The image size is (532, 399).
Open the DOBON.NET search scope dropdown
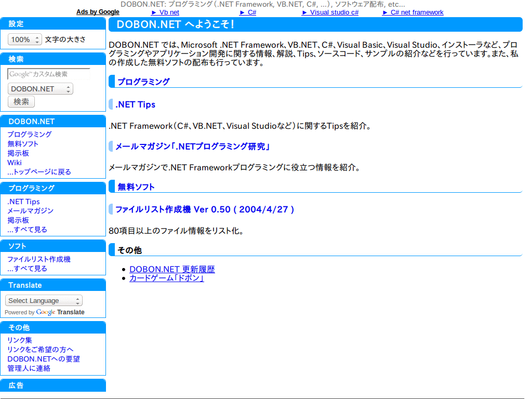41,89
